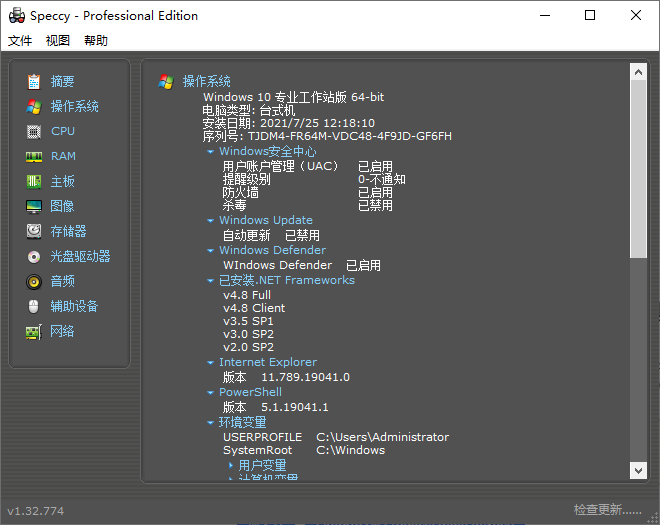Open the 音频 audio section
This screenshot has width=660, height=525.
[x=62, y=281]
